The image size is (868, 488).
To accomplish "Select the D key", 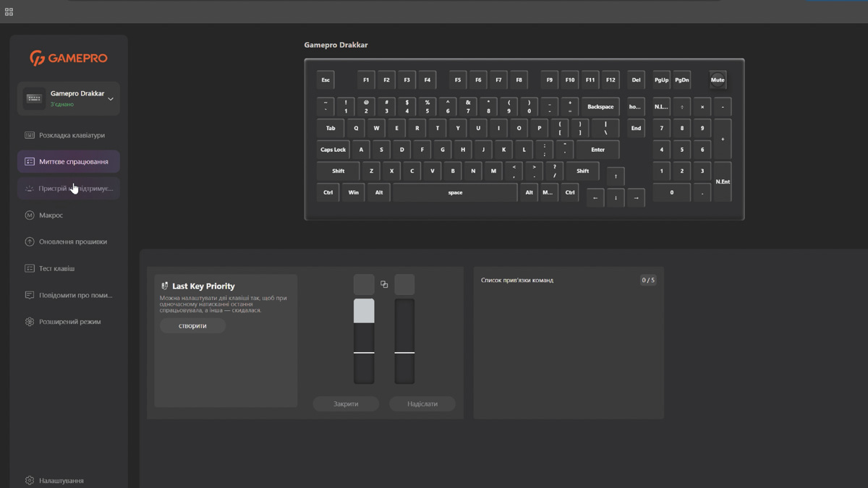I will (401, 150).
